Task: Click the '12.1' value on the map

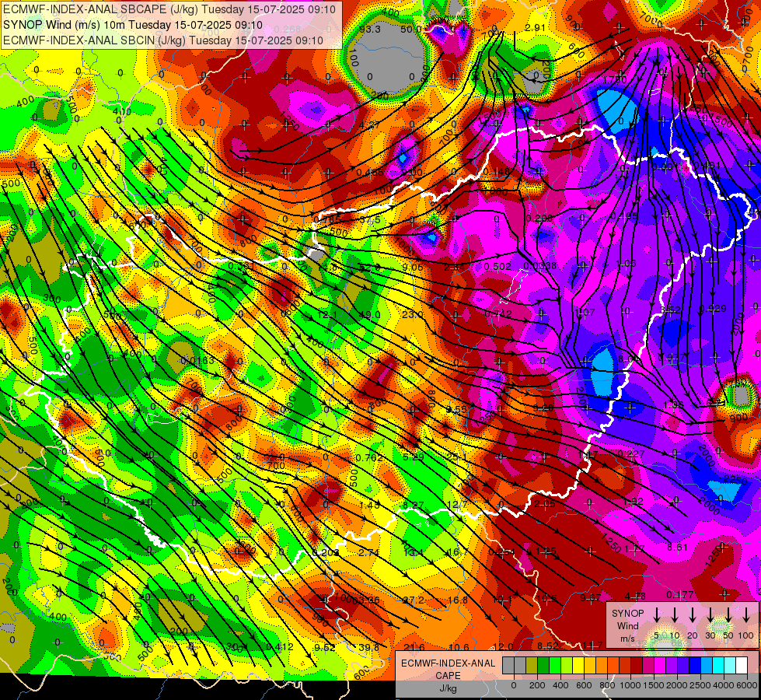Action: [x=327, y=315]
